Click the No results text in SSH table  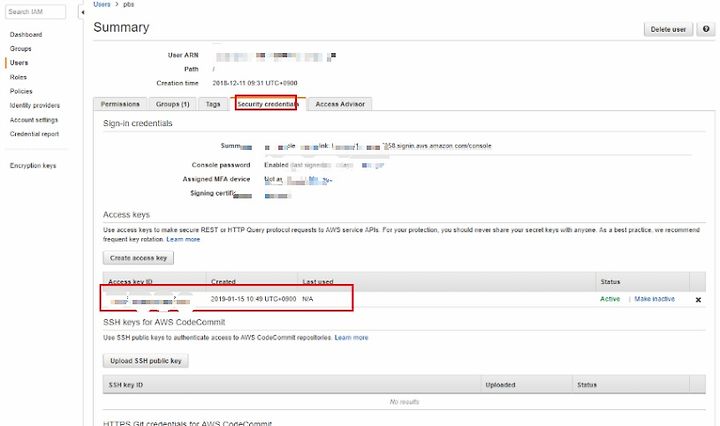(x=404, y=402)
